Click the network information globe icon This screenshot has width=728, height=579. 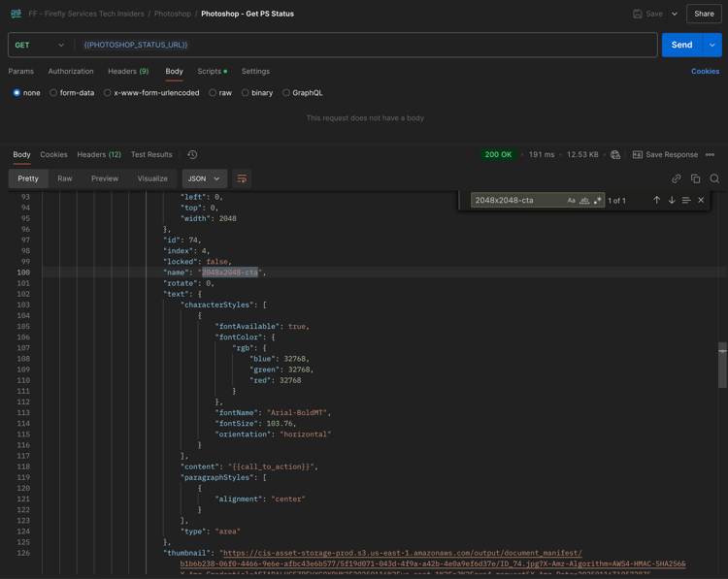[x=615, y=154]
